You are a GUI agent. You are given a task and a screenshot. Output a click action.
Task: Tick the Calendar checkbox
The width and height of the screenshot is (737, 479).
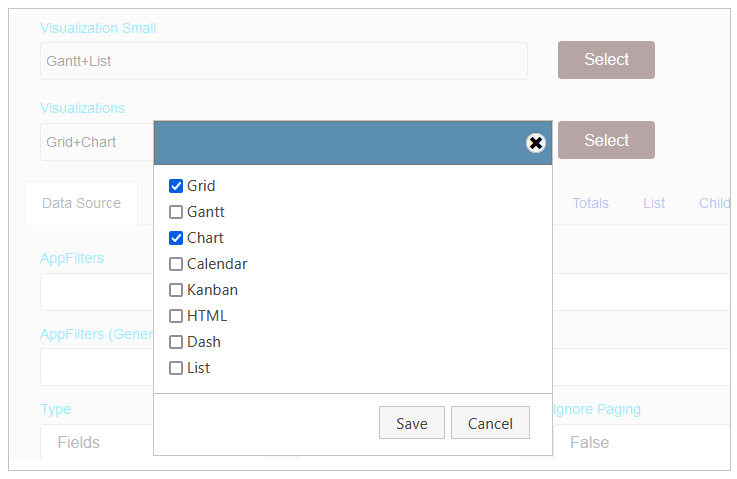tap(176, 264)
